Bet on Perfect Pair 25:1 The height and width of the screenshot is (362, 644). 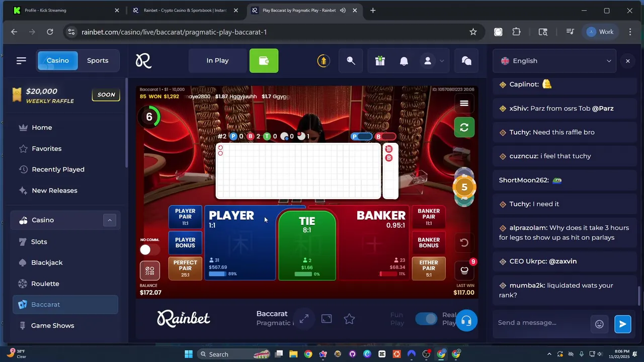pyautogui.click(x=185, y=268)
